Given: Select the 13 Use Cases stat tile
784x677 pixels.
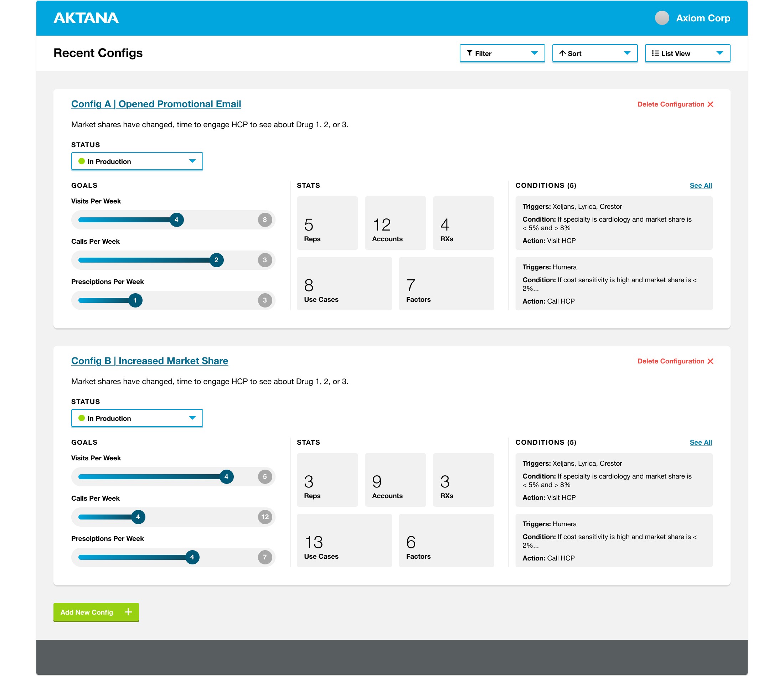Looking at the screenshot, I should click(344, 541).
